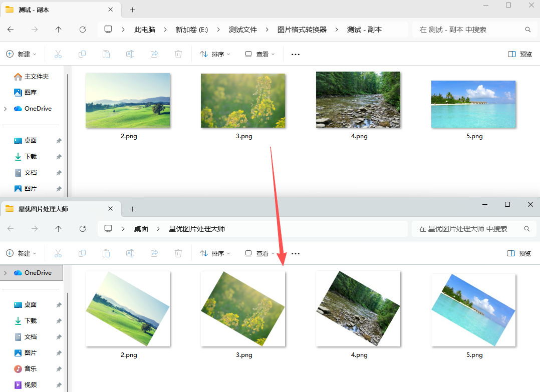540x392 pixels.
Task: Expand OneDrive node in top window sidebar
Action: [5, 109]
